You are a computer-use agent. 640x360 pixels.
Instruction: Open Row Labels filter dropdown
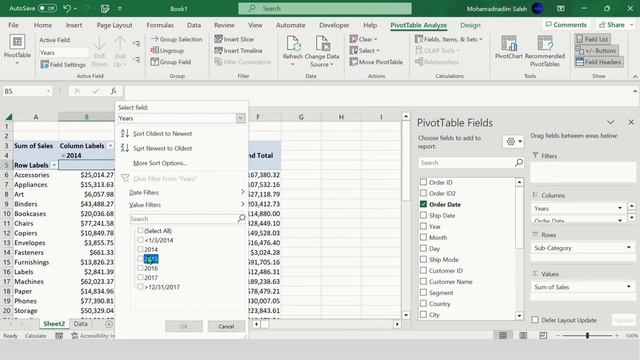point(54,165)
